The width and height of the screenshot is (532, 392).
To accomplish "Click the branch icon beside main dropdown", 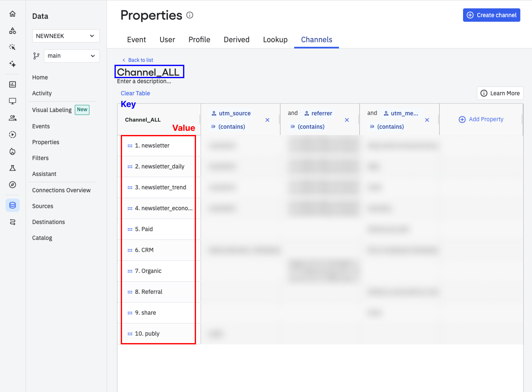I will click(36, 56).
